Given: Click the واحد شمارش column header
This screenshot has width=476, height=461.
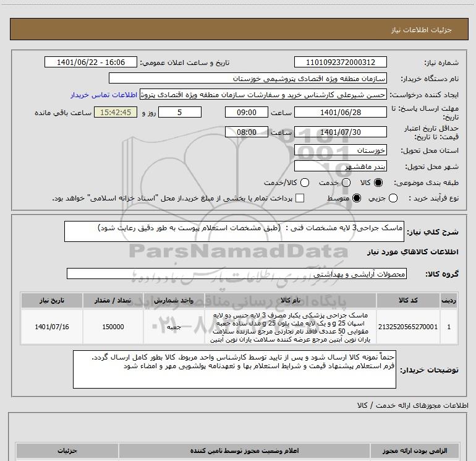Looking at the screenshot, I should click(x=174, y=300).
